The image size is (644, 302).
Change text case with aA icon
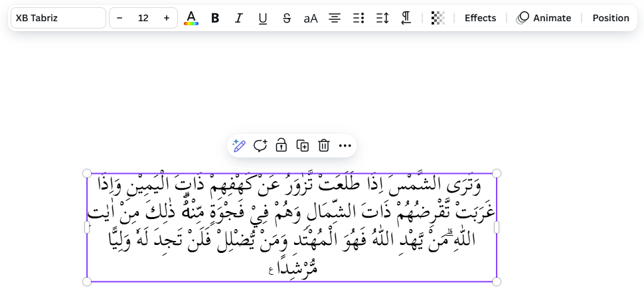(311, 18)
